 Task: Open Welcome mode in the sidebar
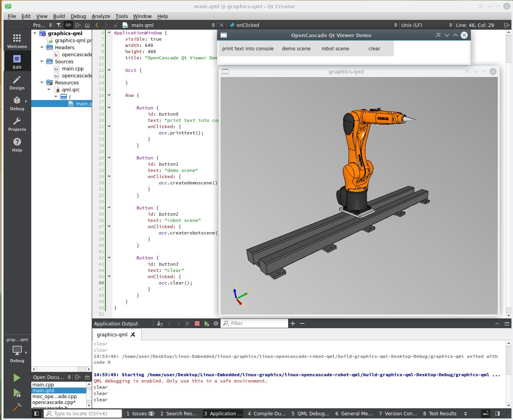pyautogui.click(x=17, y=41)
